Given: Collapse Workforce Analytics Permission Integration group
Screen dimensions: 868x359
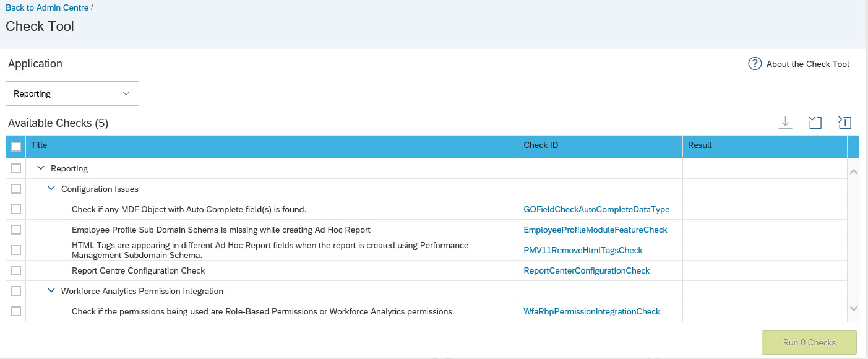Looking at the screenshot, I should click(52, 291).
